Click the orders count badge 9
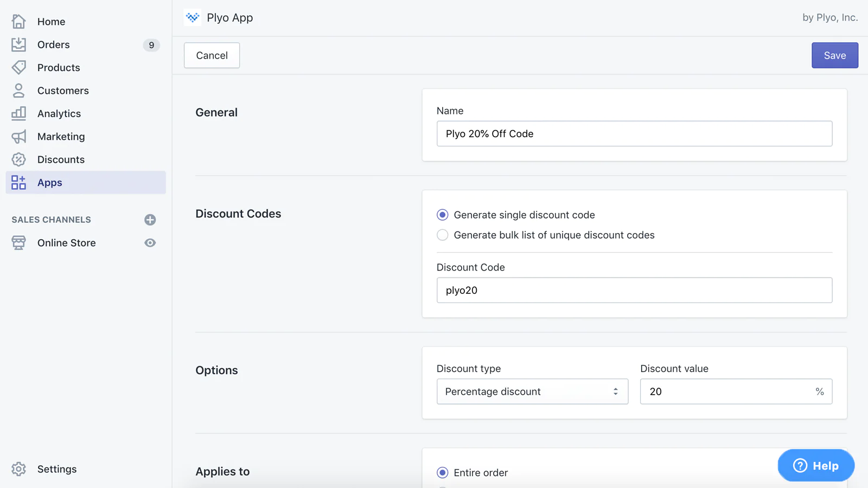Image resolution: width=868 pixels, height=488 pixels. tap(151, 45)
